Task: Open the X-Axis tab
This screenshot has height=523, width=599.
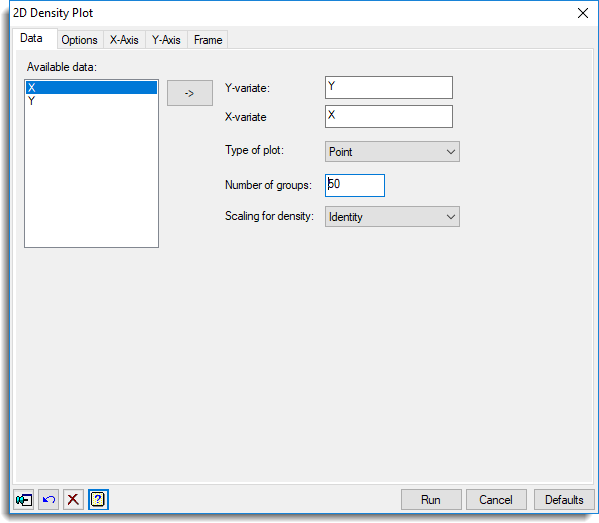Action: 124,40
